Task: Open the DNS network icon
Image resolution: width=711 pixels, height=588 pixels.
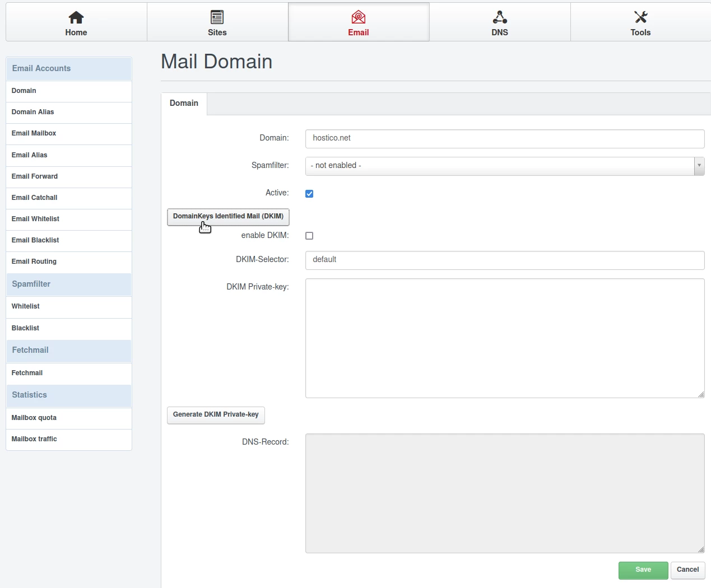Action: (500, 17)
